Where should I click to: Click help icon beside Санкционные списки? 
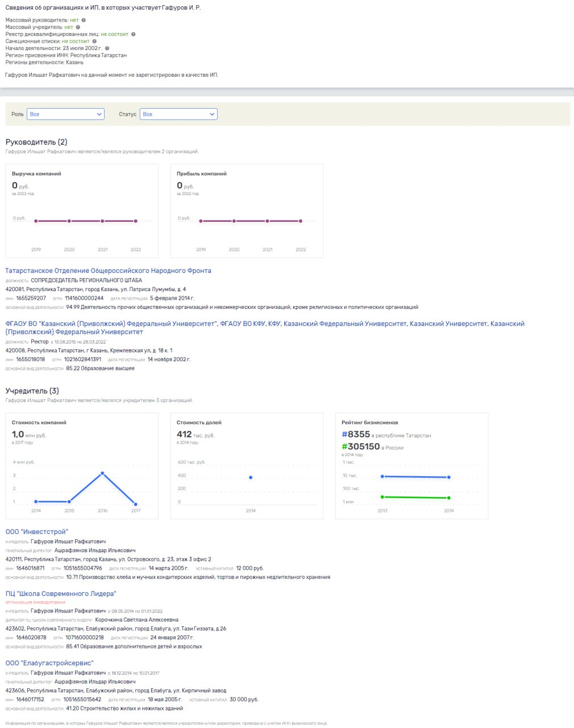coord(94,41)
